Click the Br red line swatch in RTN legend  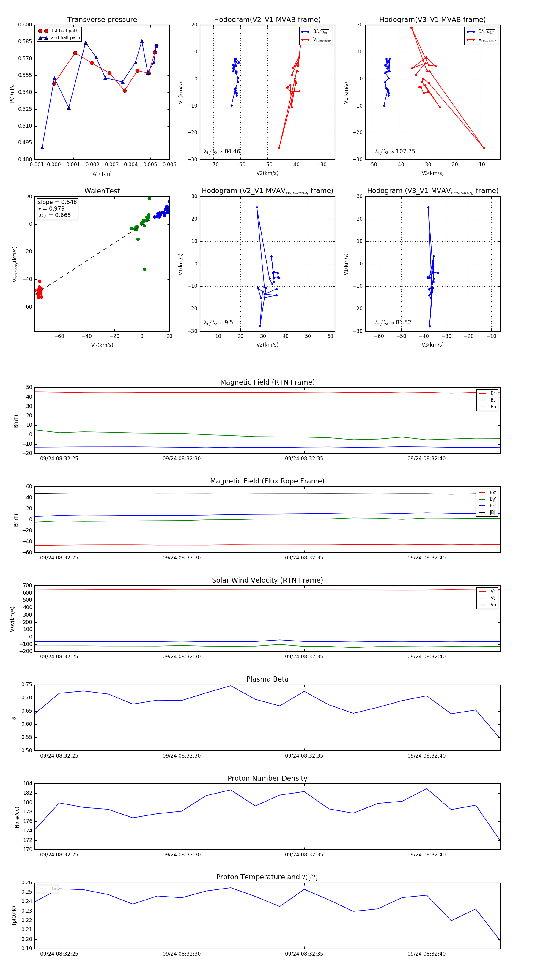point(483,393)
